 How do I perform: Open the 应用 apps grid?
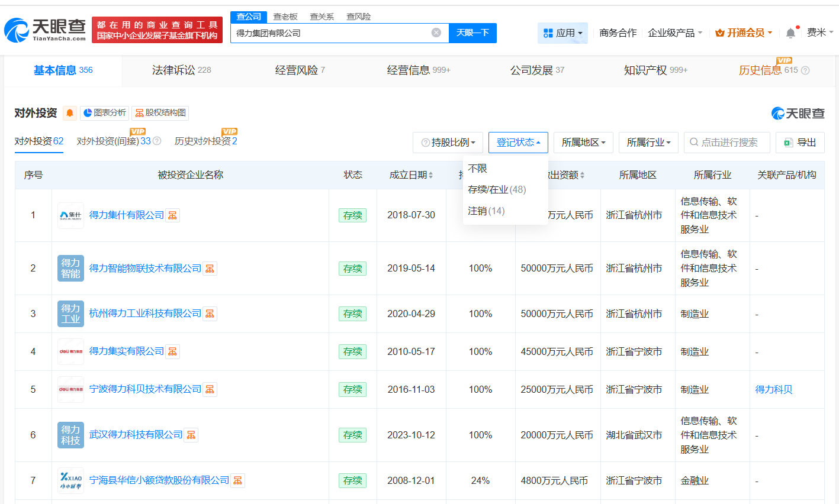[x=563, y=33]
